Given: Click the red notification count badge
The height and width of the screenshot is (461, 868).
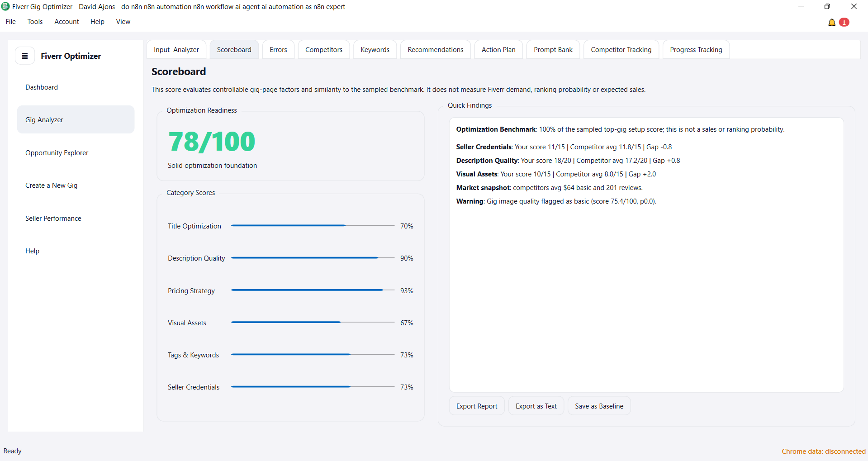Looking at the screenshot, I should click(x=844, y=22).
